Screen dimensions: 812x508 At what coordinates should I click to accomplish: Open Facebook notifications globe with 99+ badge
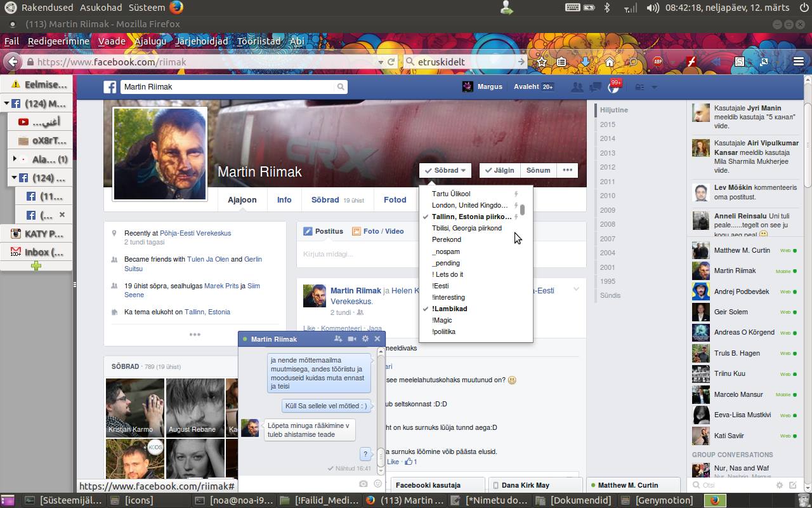(613, 87)
